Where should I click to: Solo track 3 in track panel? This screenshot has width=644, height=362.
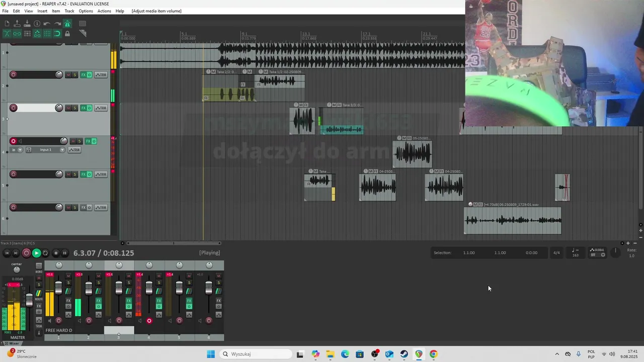[75, 108]
